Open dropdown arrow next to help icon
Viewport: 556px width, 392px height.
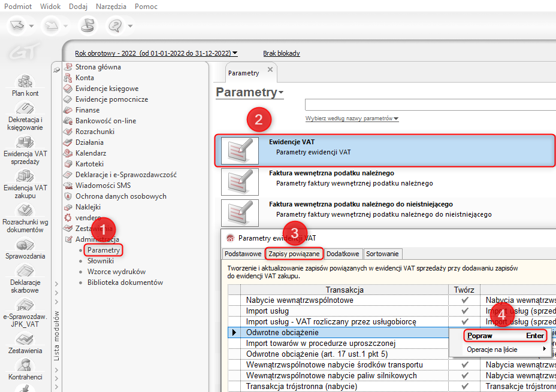point(130,26)
